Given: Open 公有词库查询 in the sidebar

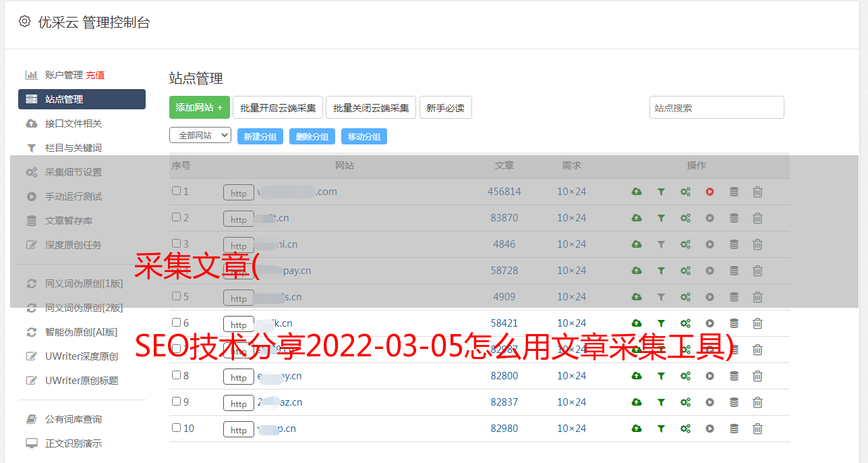Looking at the screenshot, I should 74,419.
